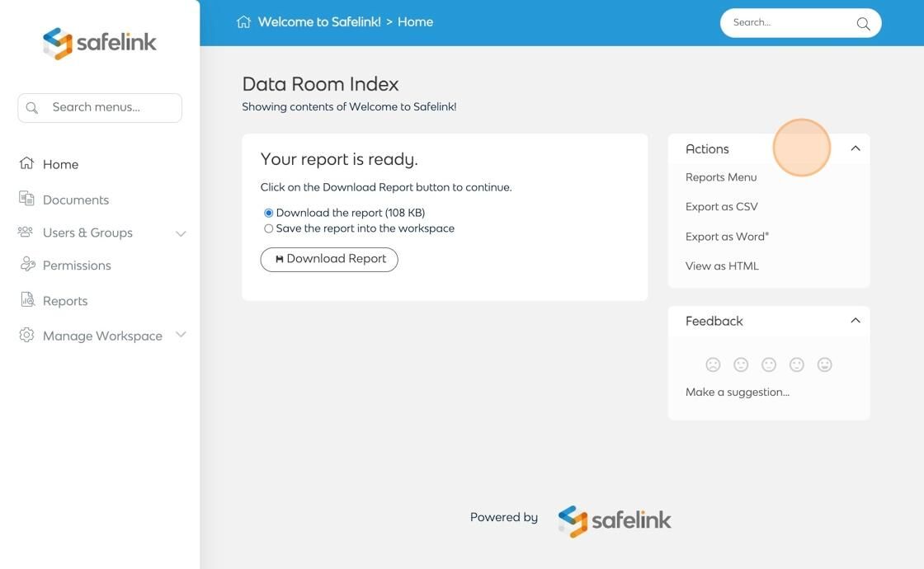Viewport: 924px width, 569px height.
Task: Collapse the Feedback panel
Action: pos(856,320)
